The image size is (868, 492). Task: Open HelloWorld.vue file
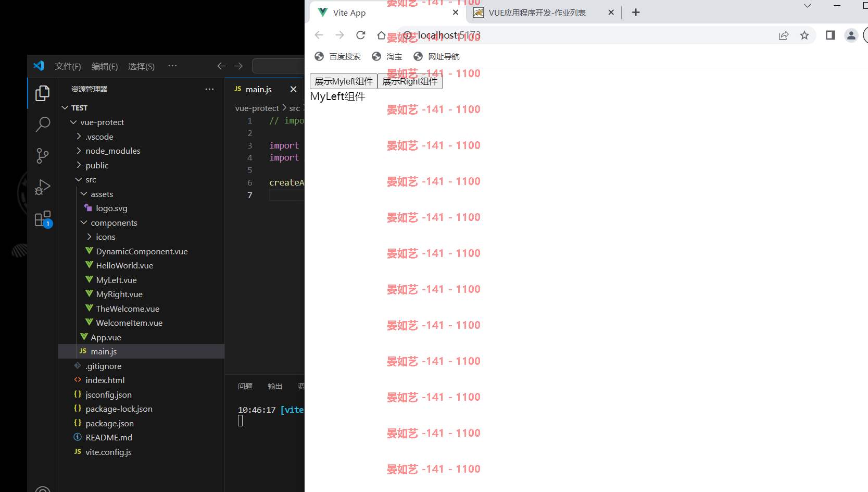[x=141, y=265]
